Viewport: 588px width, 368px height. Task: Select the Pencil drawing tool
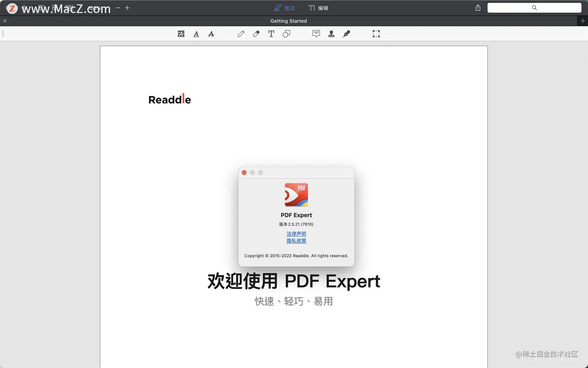pyautogui.click(x=241, y=34)
